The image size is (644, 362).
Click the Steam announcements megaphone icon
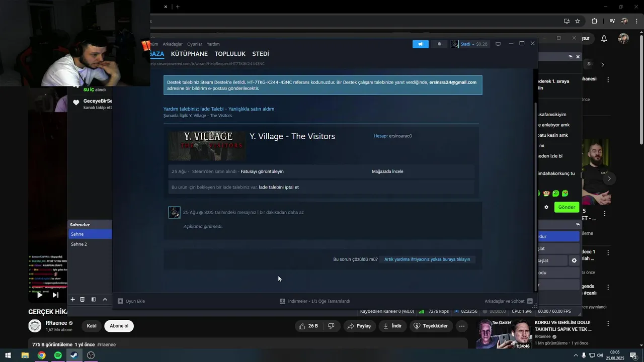421,44
